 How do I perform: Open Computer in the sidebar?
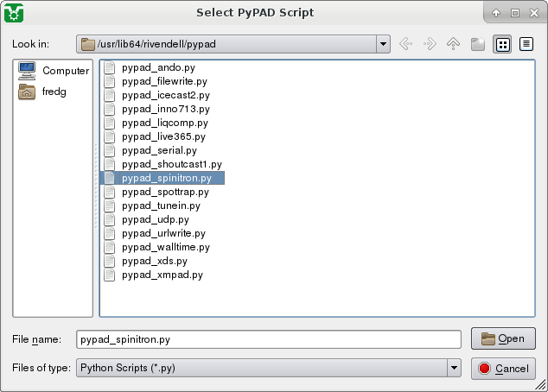54,71
